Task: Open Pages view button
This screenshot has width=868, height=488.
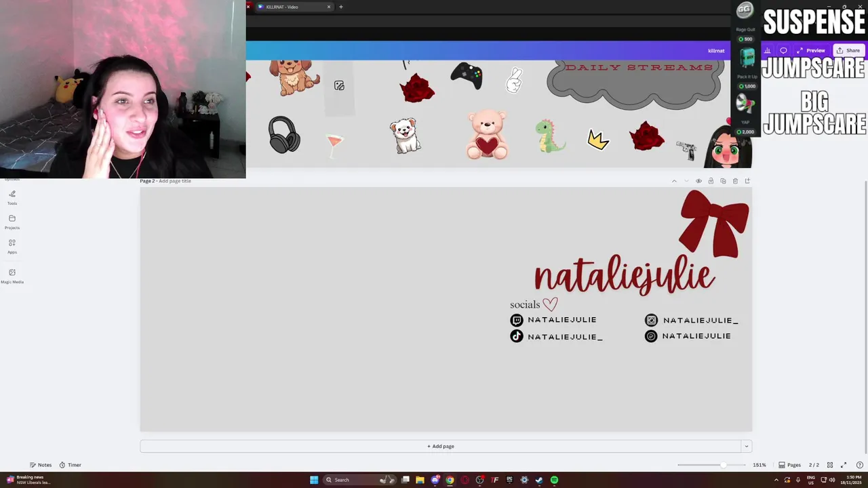Action: (789, 465)
